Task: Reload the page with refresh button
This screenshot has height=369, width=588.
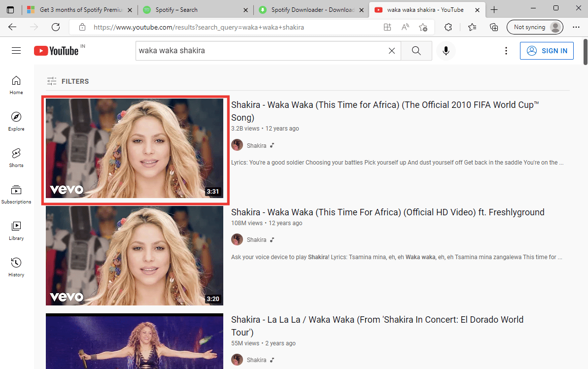Action: [x=56, y=27]
